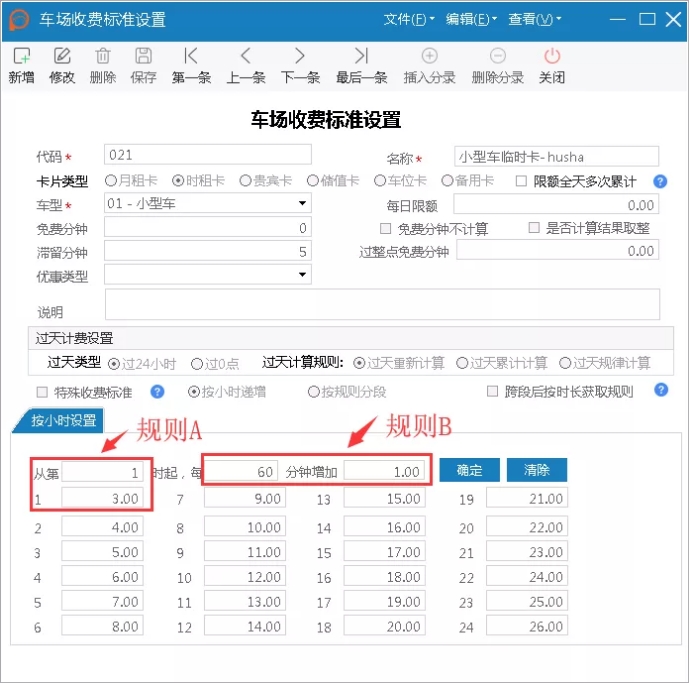Open help icon beside 跨段后按时长获取规则
The width and height of the screenshot is (689, 683).
[x=661, y=390]
